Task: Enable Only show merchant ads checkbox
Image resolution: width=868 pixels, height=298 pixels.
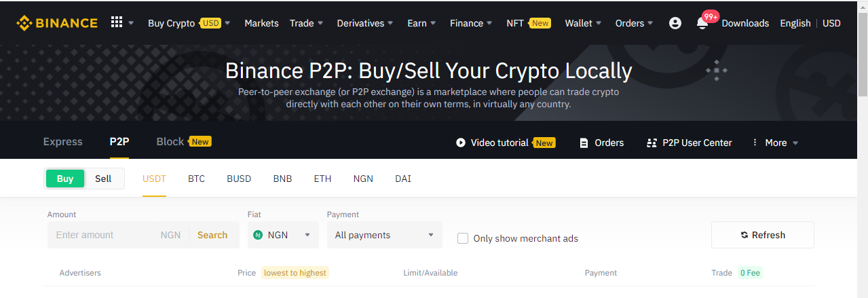Action: click(x=463, y=238)
